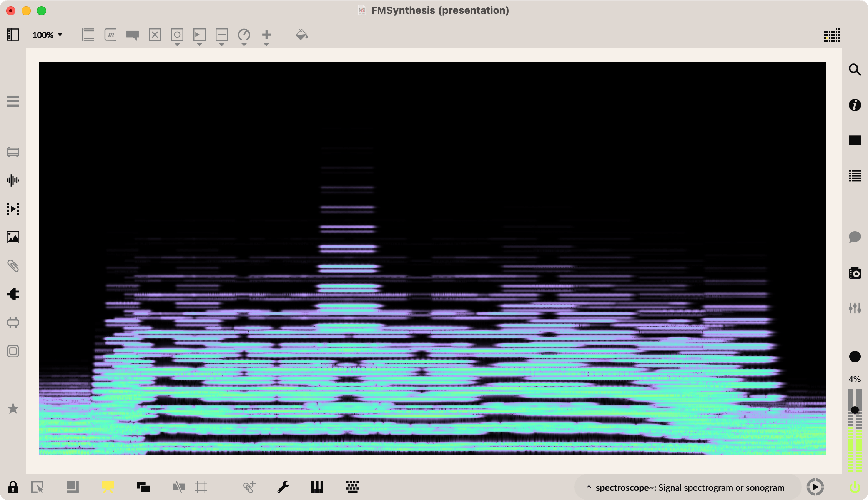
Task: Toggle presentation mode yellow icon
Action: pyautogui.click(x=108, y=487)
